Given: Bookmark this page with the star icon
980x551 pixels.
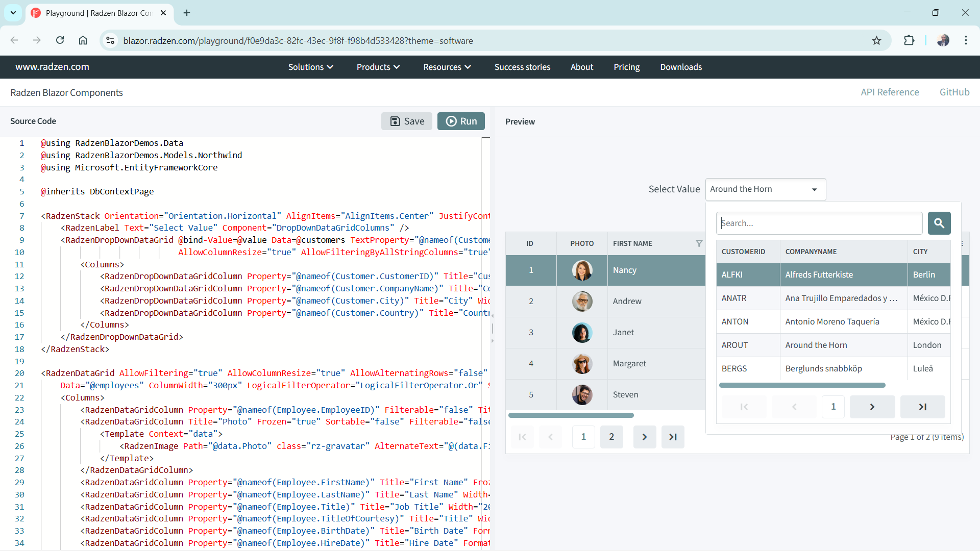Looking at the screenshot, I should click(876, 40).
